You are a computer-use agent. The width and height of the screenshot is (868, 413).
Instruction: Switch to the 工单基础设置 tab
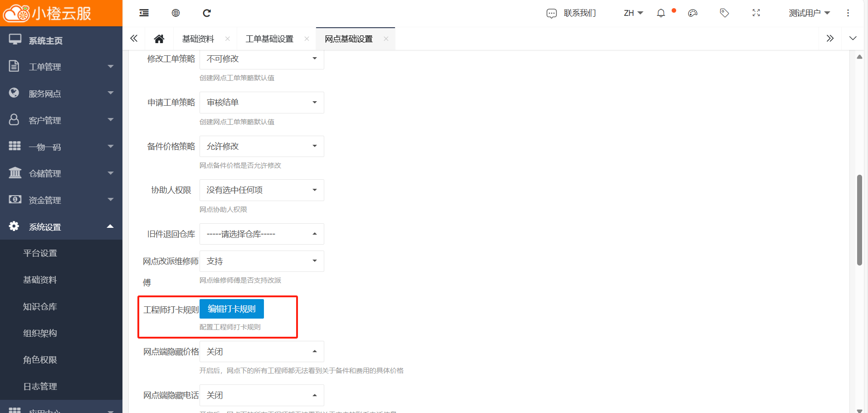tap(269, 39)
